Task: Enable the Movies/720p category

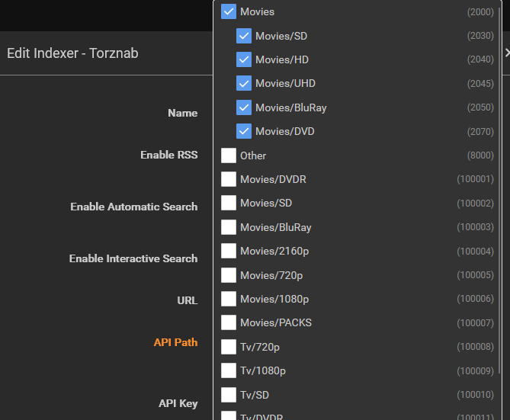Action: click(x=229, y=275)
